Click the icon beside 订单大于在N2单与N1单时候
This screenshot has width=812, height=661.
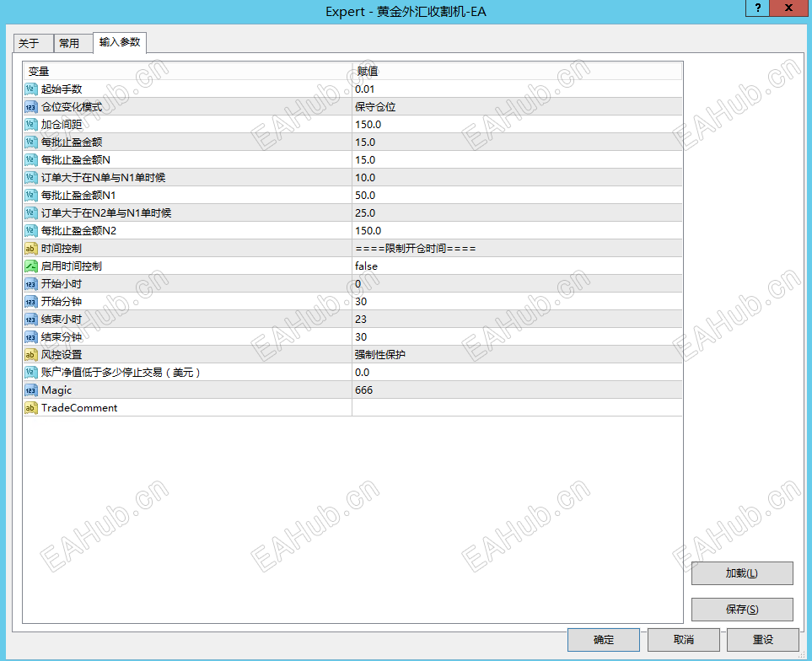(31, 212)
